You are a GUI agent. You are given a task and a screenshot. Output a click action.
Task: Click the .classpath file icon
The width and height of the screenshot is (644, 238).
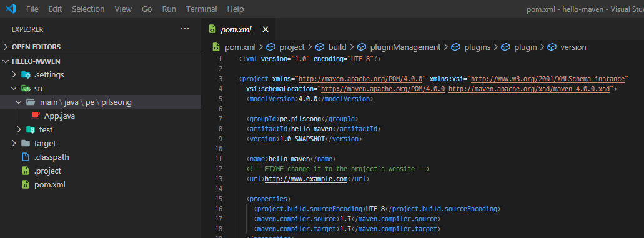click(x=26, y=157)
